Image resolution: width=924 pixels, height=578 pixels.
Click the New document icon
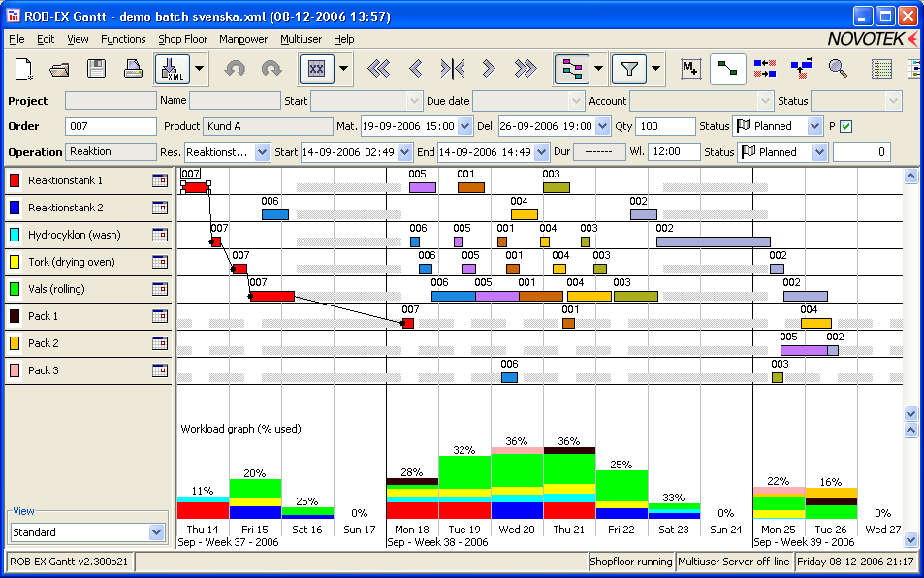tap(23, 69)
